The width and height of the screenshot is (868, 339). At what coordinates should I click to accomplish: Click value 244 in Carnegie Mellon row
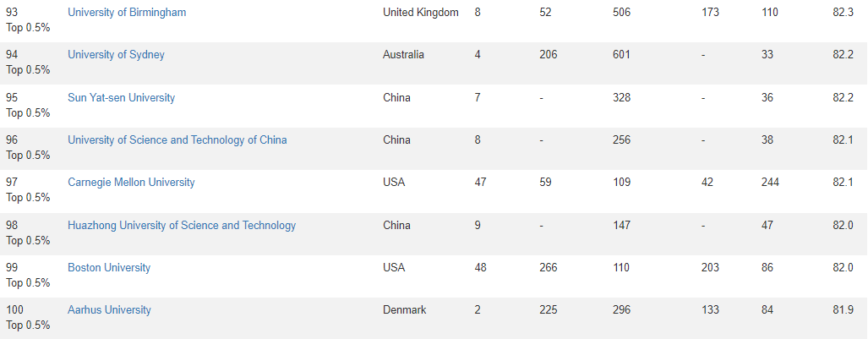770,183
